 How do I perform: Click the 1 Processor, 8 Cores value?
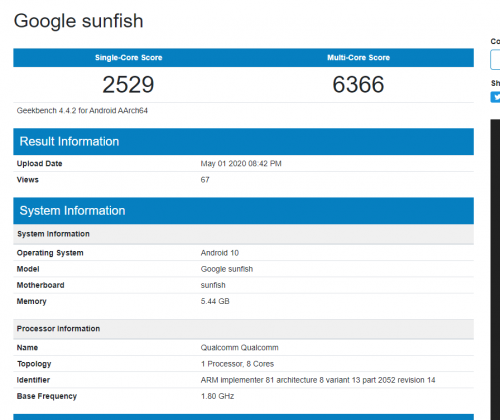(237, 364)
